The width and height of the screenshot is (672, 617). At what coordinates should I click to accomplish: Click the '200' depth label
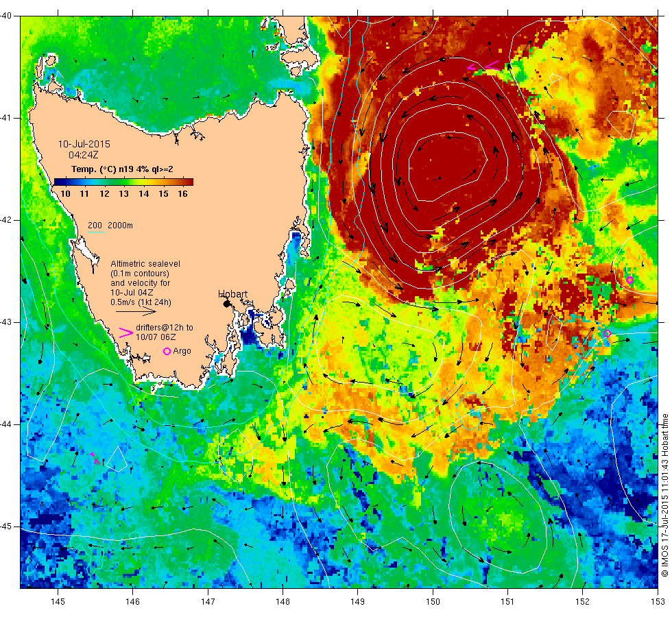95,226
